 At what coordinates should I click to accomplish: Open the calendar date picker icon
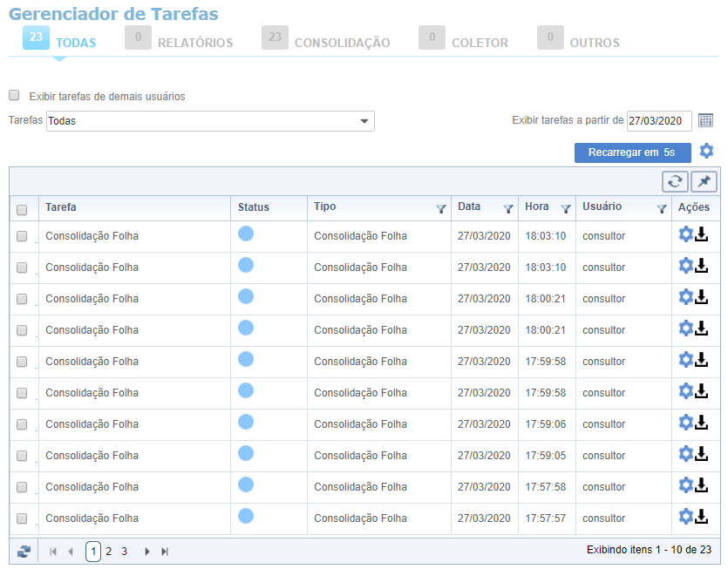coord(706,120)
